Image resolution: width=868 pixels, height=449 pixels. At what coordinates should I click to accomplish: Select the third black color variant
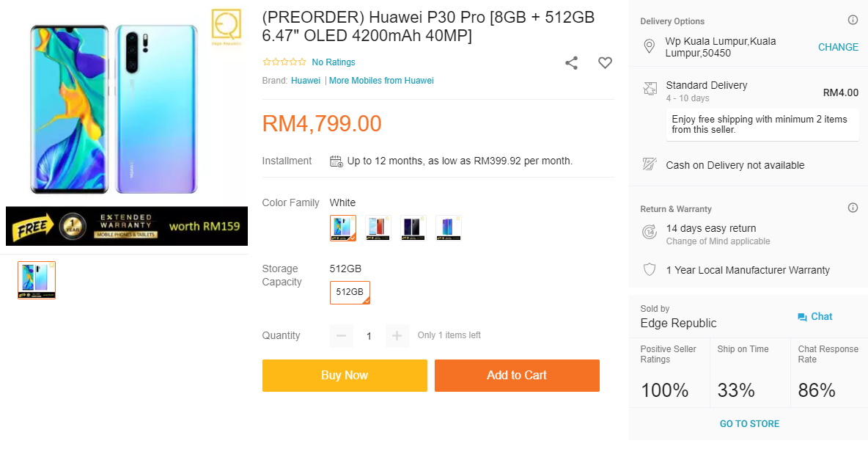pyautogui.click(x=413, y=228)
